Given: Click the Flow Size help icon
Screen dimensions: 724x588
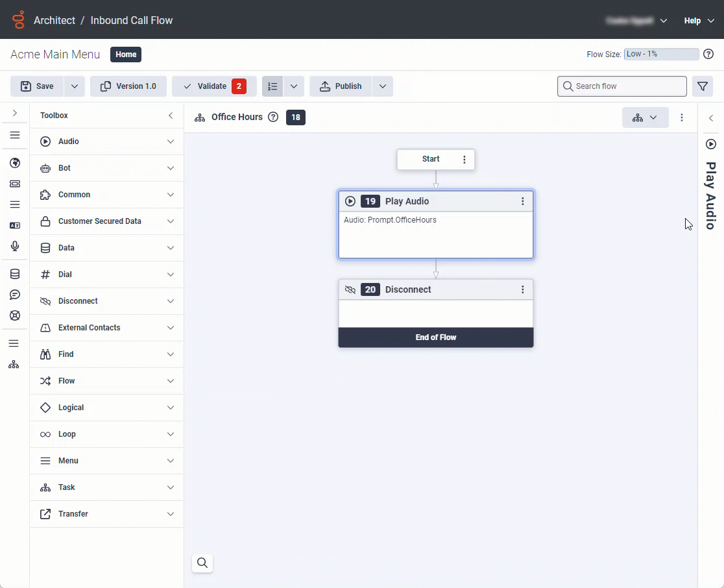Looking at the screenshot, I should pyautogui.click(x=708, y=54).
